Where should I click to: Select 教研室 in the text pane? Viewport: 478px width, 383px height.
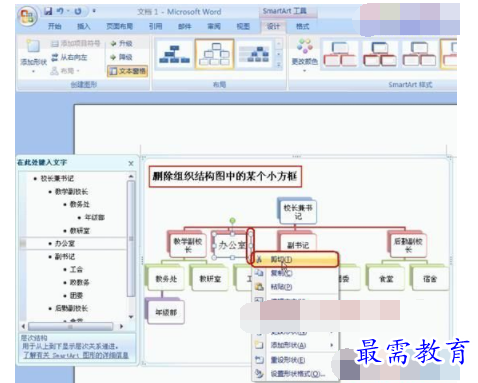(79, 230)
